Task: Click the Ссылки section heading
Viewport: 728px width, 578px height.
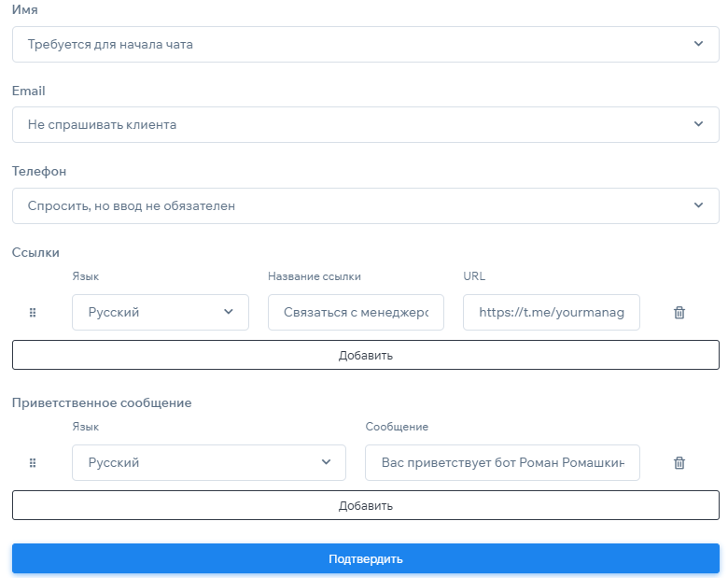Action: coord(35,252)
